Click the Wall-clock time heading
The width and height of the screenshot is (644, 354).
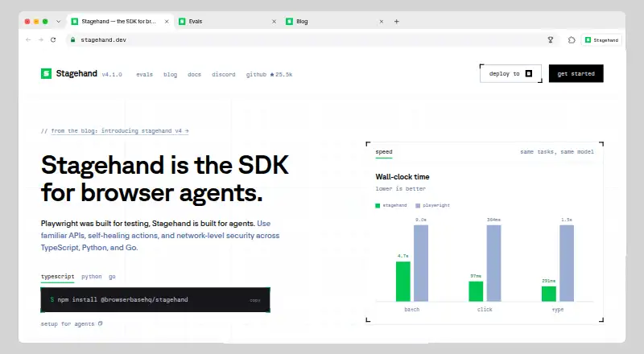[x=402, y=176]
